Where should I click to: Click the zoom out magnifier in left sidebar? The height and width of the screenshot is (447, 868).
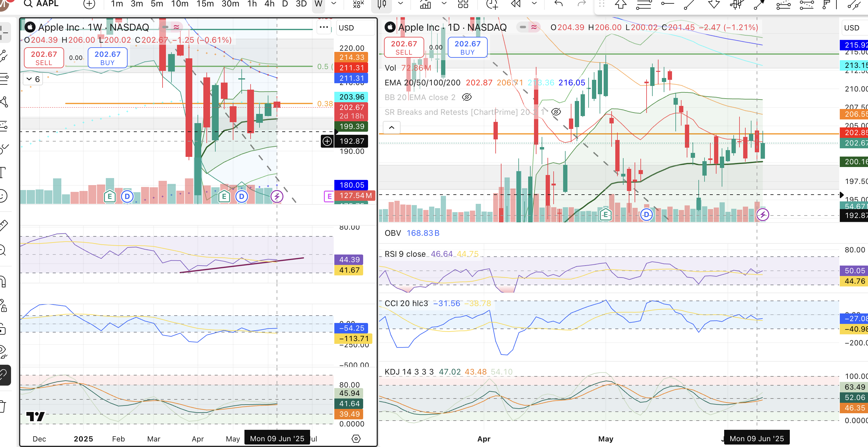click(x=3, y=250)
